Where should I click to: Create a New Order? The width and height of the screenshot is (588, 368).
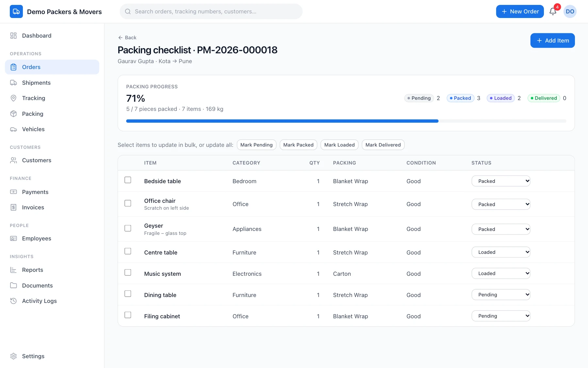(x=520, y=11)
